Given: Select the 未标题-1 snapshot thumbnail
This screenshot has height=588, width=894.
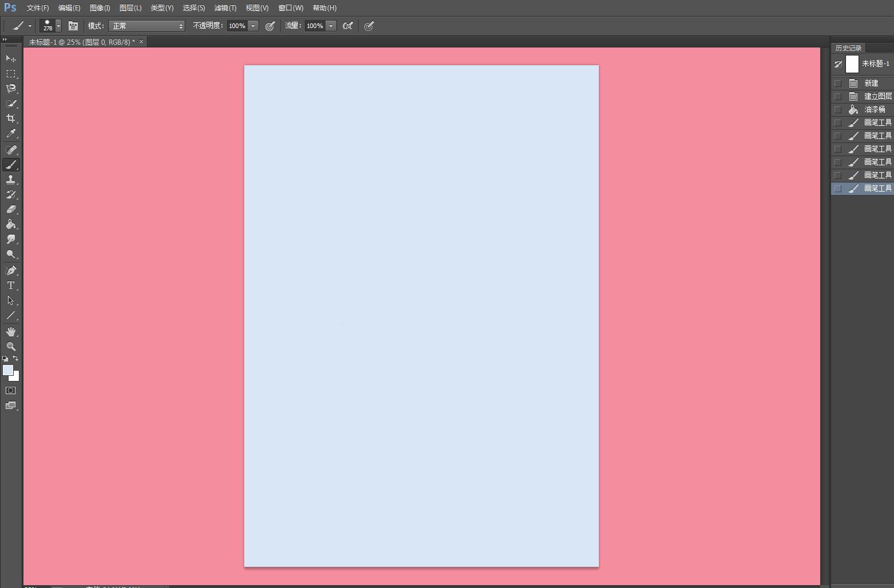Looking at the screenshot, I should point(852,64).
